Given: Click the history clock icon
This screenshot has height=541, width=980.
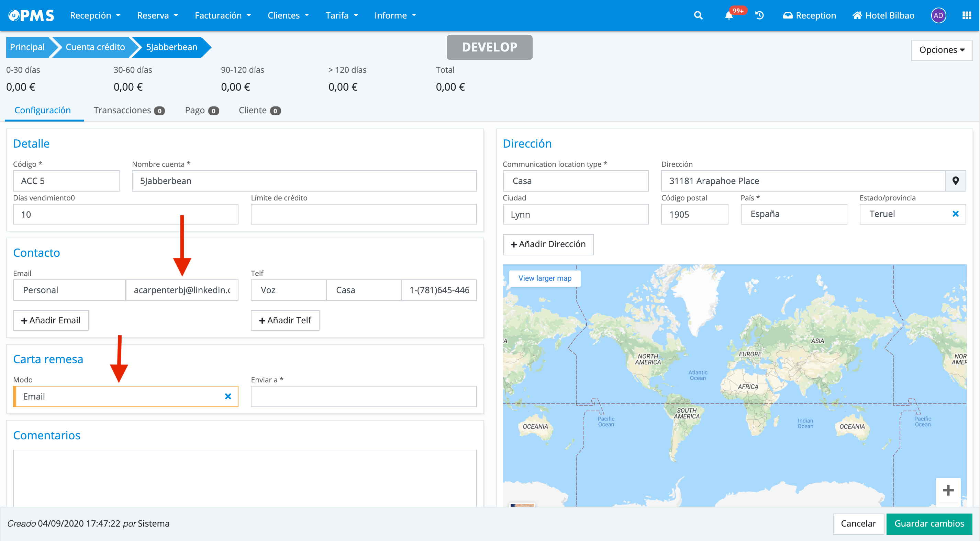Looking at the screenshot, I should click(759, 15).
